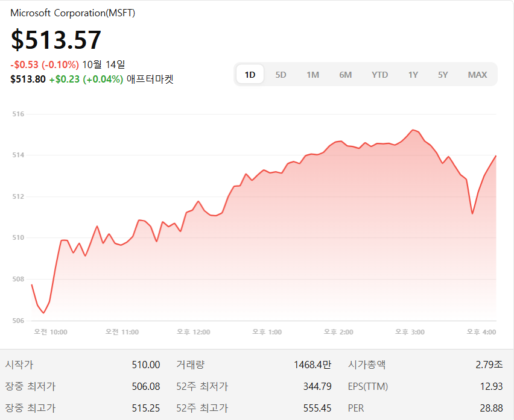514x420 pixels.
Task: Show the 1M price chart
Action: tap(313, 75)
